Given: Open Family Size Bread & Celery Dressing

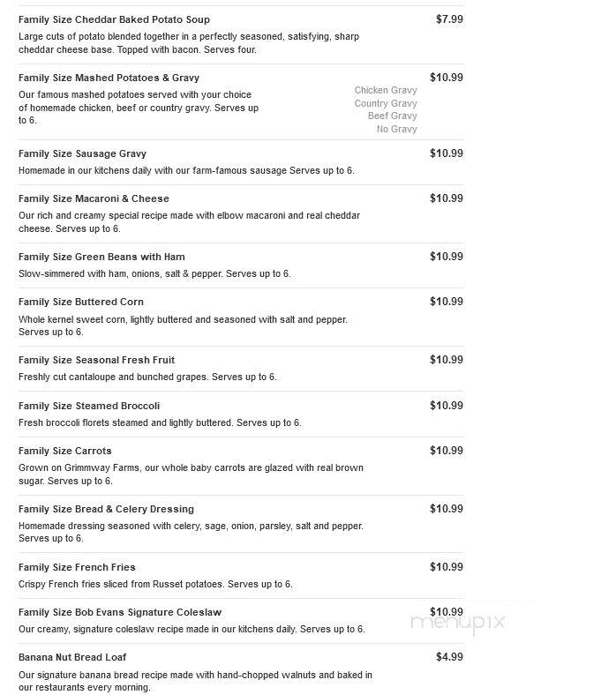Looking at the screenshot, I should pos(106,509).
